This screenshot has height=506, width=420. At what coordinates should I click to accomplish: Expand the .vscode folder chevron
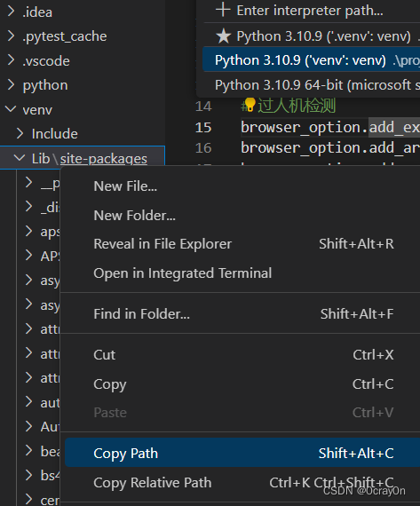pos(11,60)
